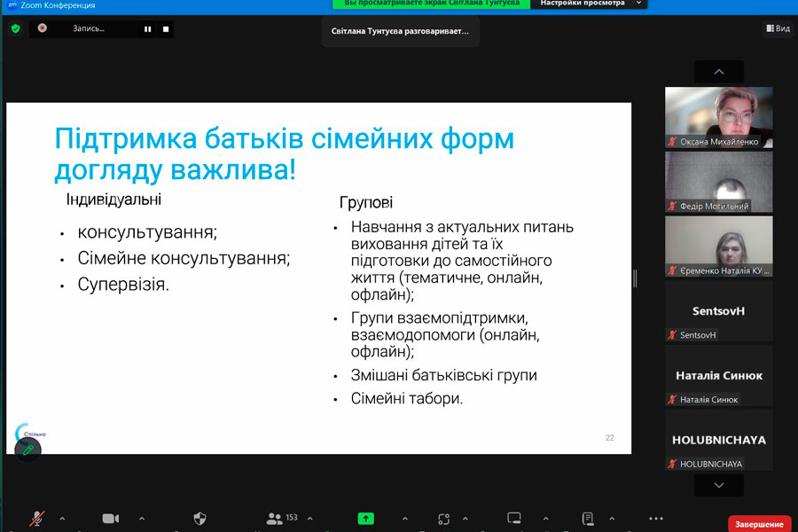The image size is (798, 532).
Task: Select the SentsovH participant tile
Action: pos(718,310)
